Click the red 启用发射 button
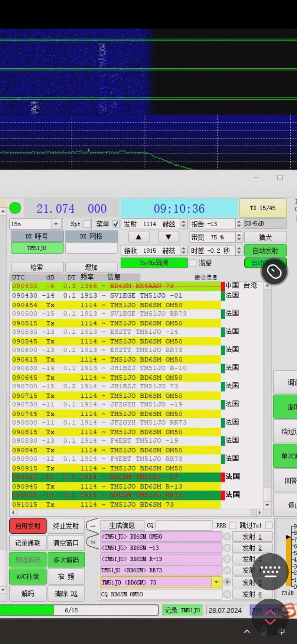Viewport: 297px width, 644px height. 28,526
